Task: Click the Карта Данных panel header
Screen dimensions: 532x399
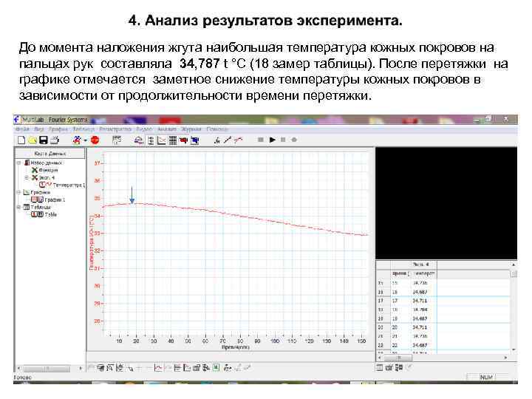Action: [x=50, y=154]
